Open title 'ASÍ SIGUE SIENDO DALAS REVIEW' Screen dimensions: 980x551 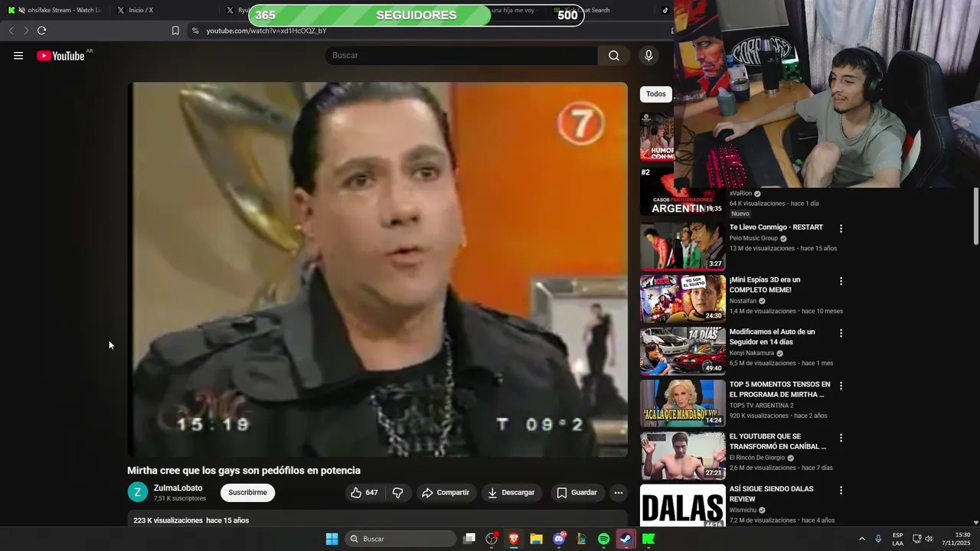point(772,494)
